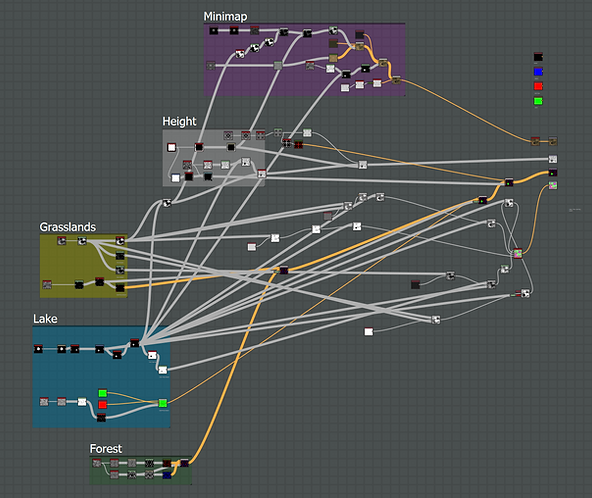Select the blue node in the Forest frame
Image resolution: width=592 pixels, height=498 pixels.
coord(167,475)
